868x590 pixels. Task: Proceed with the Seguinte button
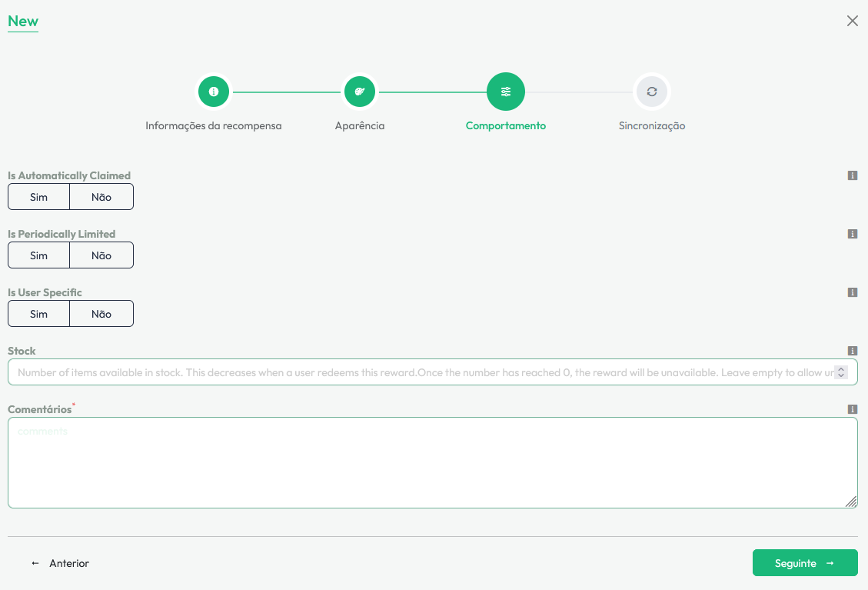(804, 563)
